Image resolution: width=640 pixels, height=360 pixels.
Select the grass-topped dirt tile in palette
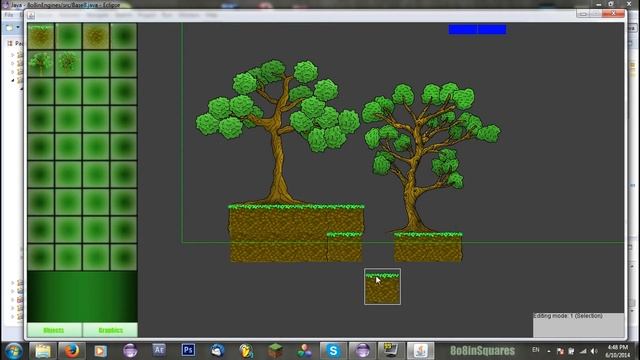40,36
